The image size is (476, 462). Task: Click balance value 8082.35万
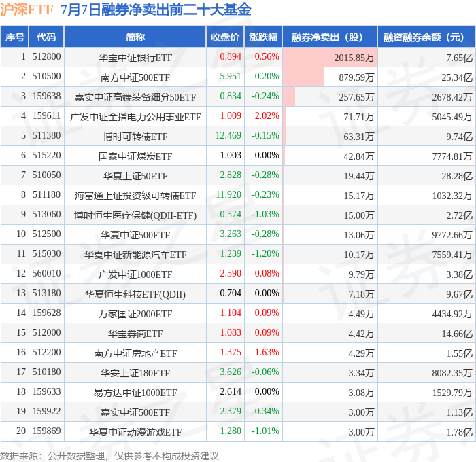click(x=452, y=373)
